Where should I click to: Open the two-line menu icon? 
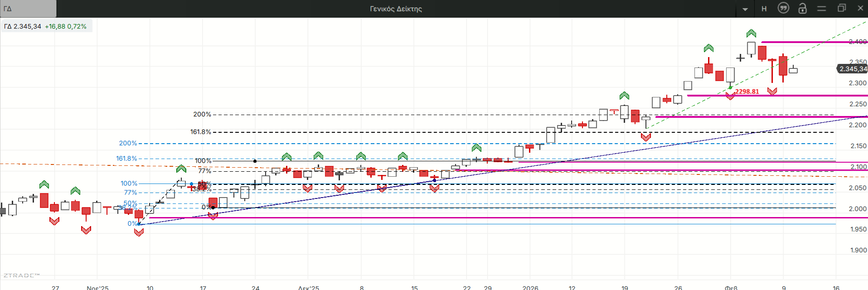[x=822, y=9]
